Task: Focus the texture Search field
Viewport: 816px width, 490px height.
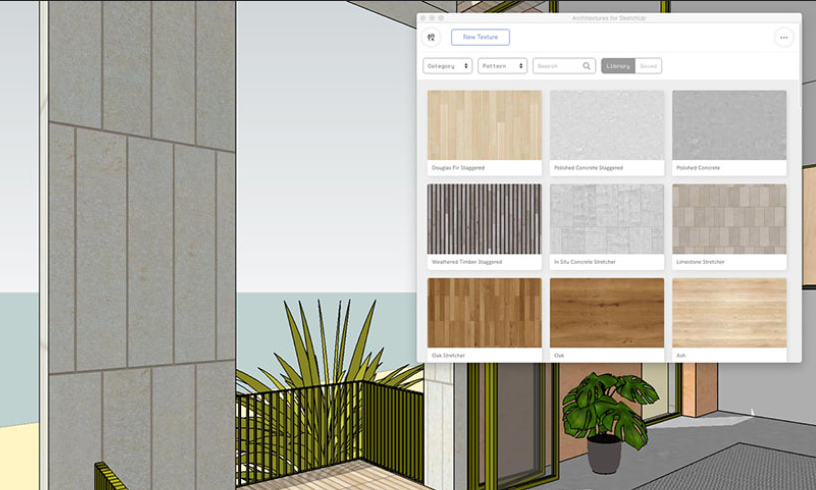Action: click(557, 66)
